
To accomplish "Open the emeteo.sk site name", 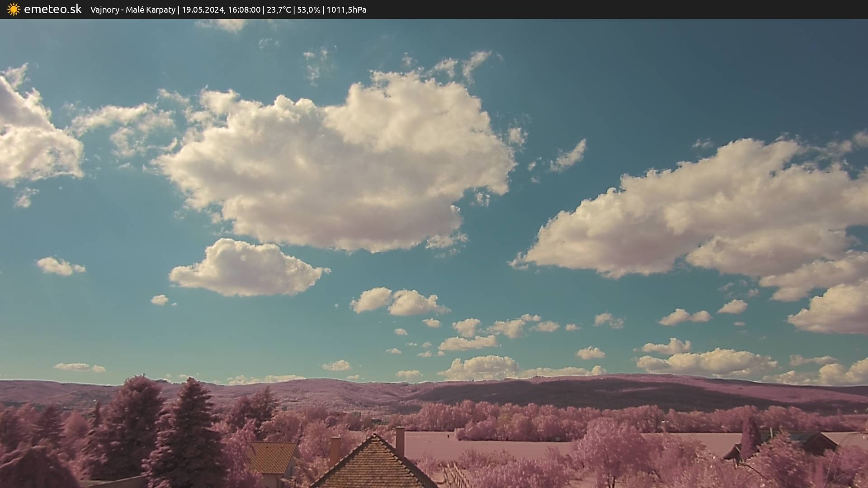I will 52,9.
